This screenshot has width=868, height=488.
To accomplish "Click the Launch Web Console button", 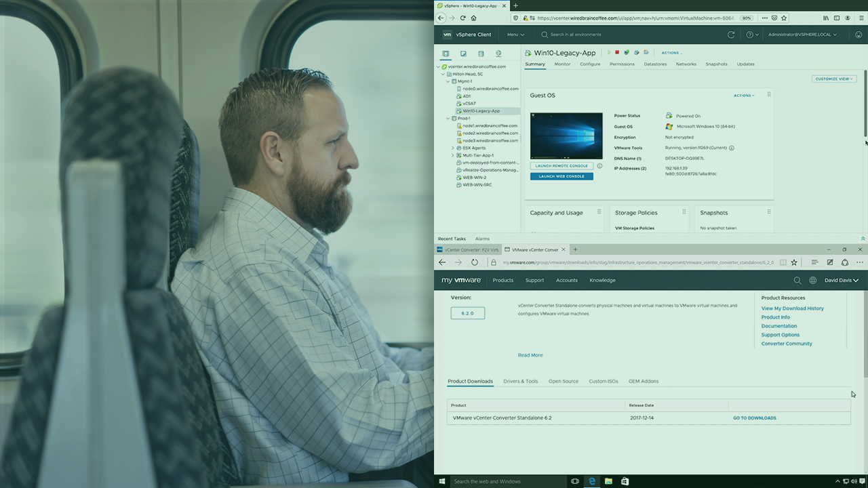I will pos(561,176).
